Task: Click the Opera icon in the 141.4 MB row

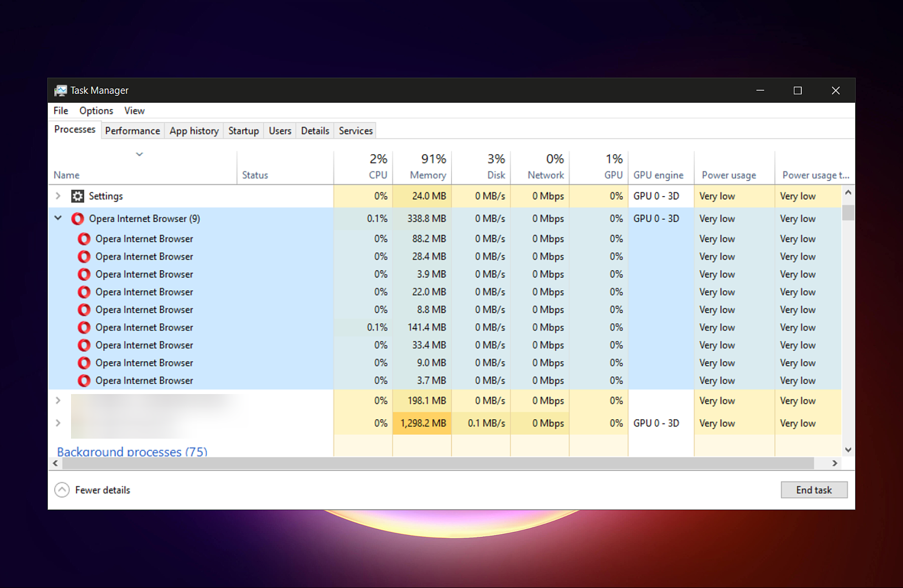Action: pos(84,327)
